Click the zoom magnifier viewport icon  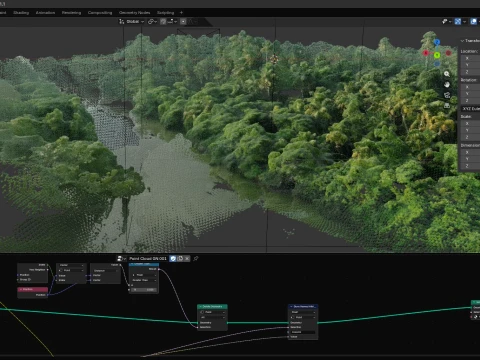point(447,74)
